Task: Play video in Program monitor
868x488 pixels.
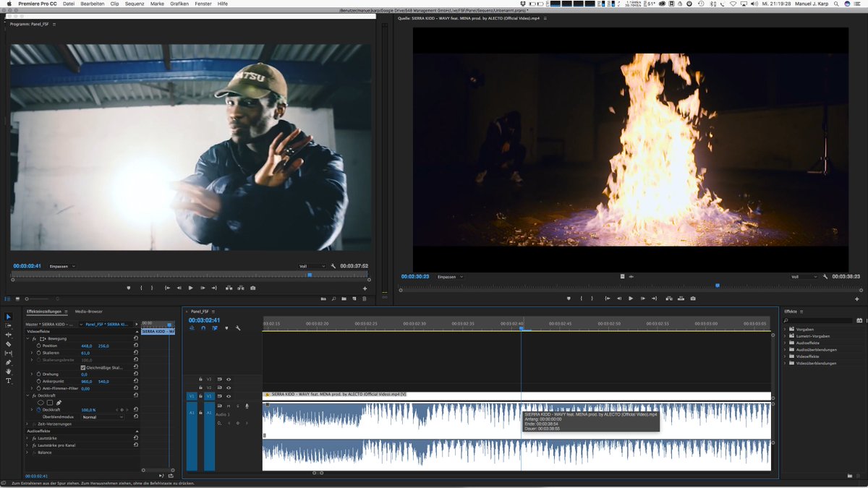Action: (190, 288)
